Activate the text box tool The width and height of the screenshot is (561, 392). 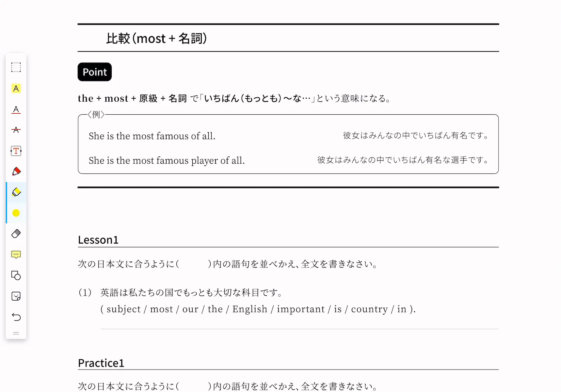pos(16,151)
